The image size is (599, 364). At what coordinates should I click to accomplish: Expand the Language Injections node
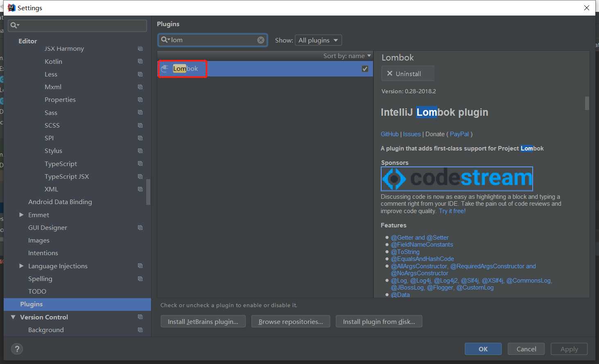21,266
